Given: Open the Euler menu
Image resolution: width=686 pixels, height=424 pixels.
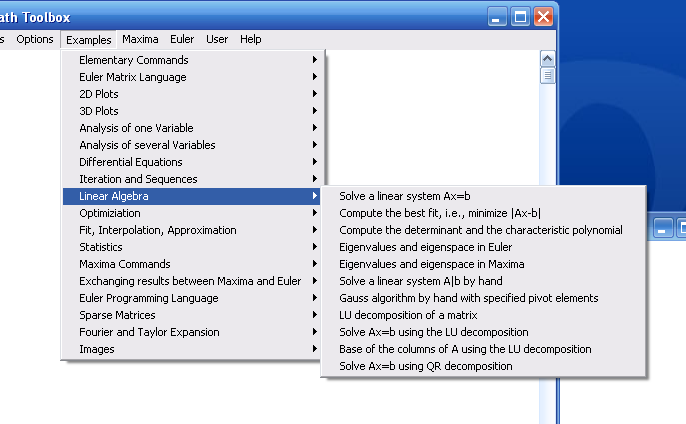Looking at the screenshot, I should pos(182,40).
